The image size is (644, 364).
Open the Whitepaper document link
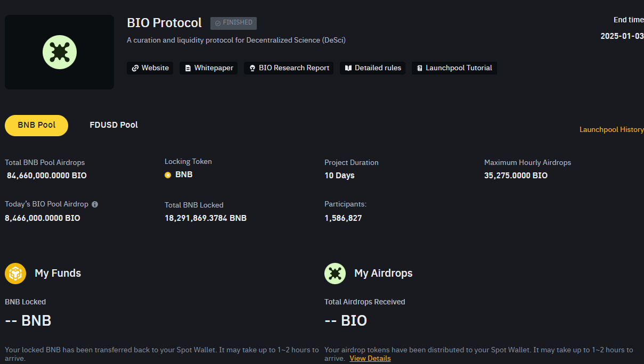[209, 68]
